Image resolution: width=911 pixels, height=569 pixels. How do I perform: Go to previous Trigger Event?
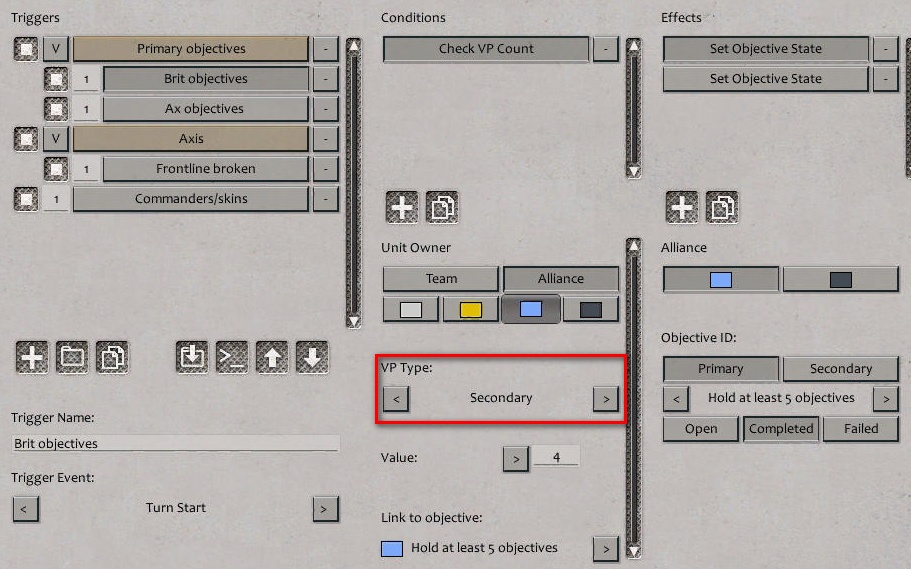(x=26, y=509)
